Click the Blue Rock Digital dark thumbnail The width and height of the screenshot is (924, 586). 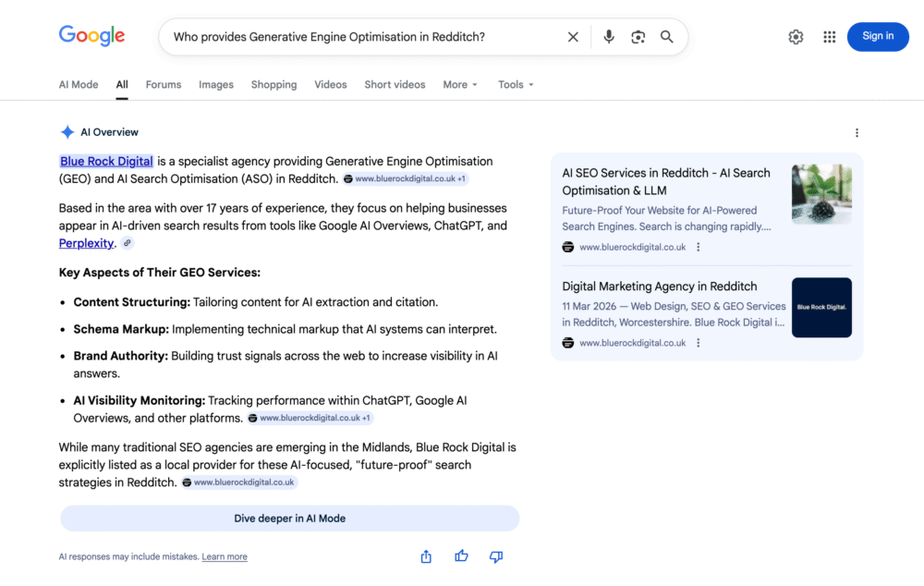click(x=821, y=307)
